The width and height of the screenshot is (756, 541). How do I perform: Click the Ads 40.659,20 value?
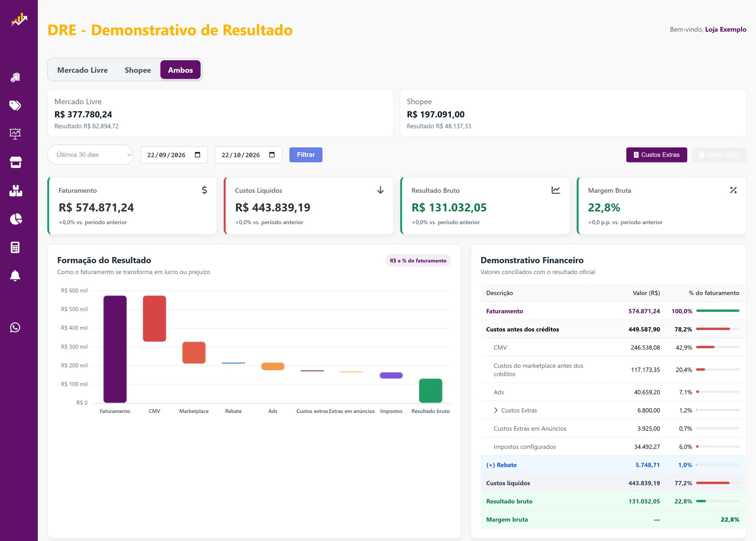click(647, 392)
